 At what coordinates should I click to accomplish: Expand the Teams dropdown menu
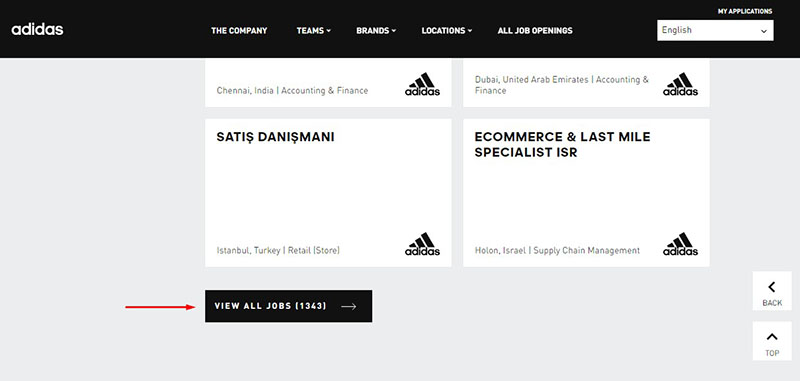coord(313,31)
